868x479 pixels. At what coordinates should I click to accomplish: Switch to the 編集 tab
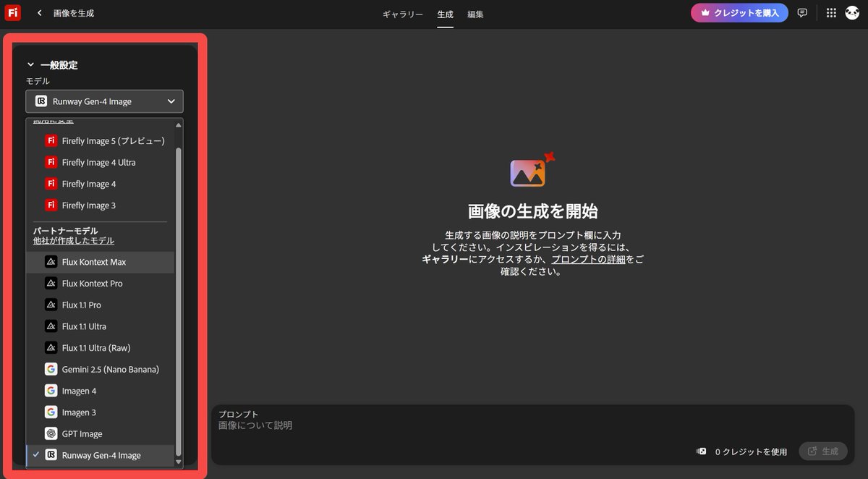(x=475, y=13)
